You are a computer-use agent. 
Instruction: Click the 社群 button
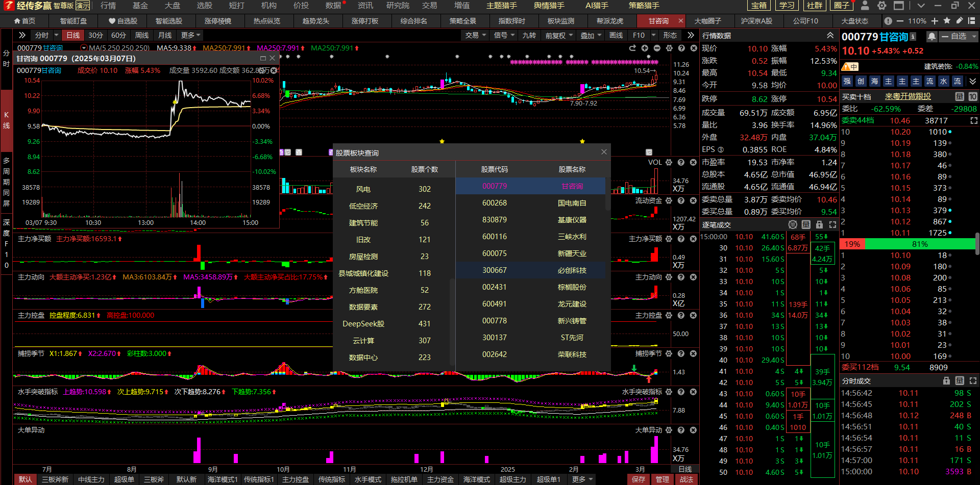click(x=815, y=6)
